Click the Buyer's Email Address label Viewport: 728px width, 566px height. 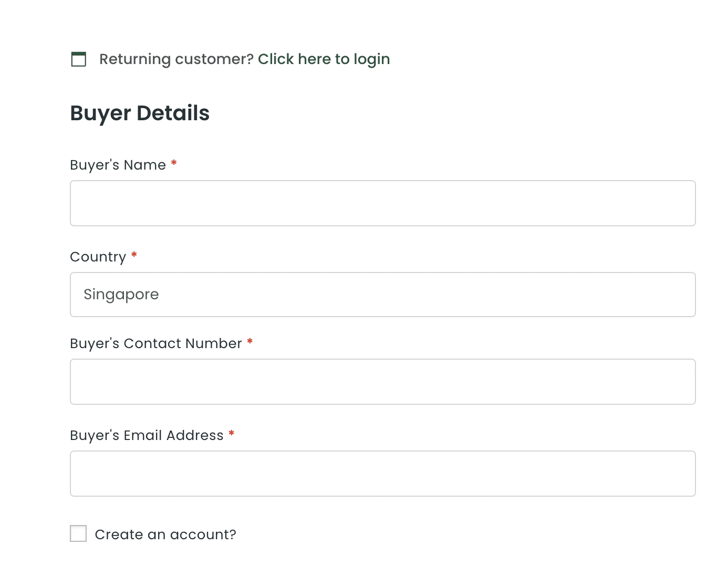[147, 435]
